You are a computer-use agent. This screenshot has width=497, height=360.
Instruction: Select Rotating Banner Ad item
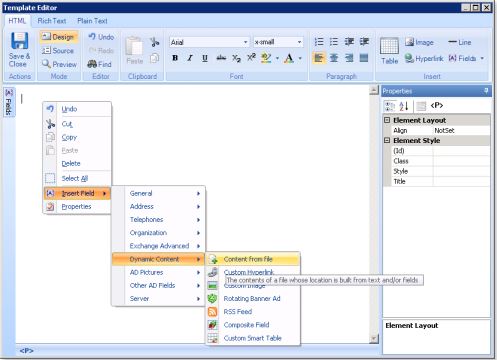click(253, 298)
